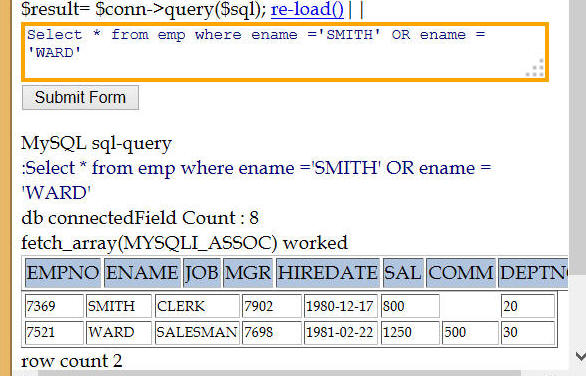This screenshot has width=586, height=376.
Task: Click the 1981-02-22 hiredate cell
Action: (341, 332)
